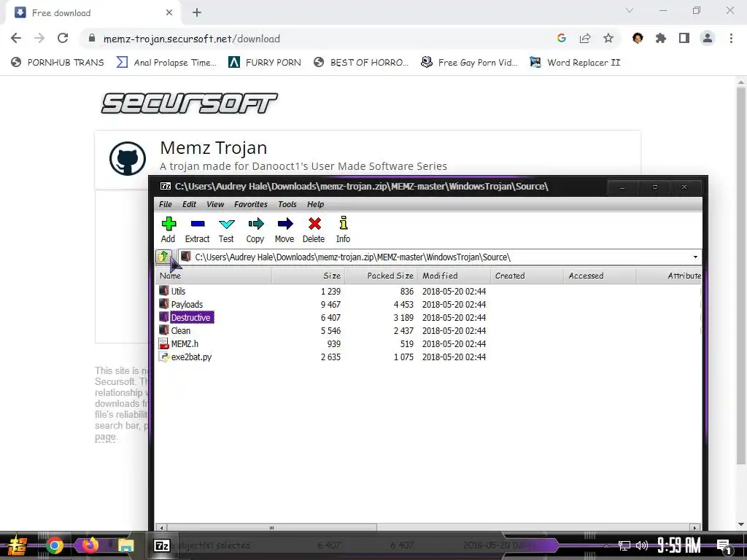Viewport: 747px width, 560px height.
Task: Click the 7-Zip path address field
Action: click(x=439, y=257)
